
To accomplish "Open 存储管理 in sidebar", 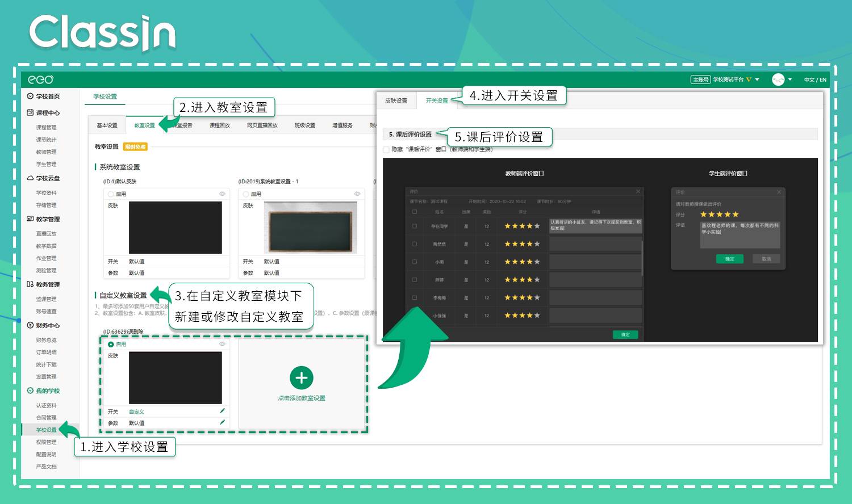I will tap(47, 205).
